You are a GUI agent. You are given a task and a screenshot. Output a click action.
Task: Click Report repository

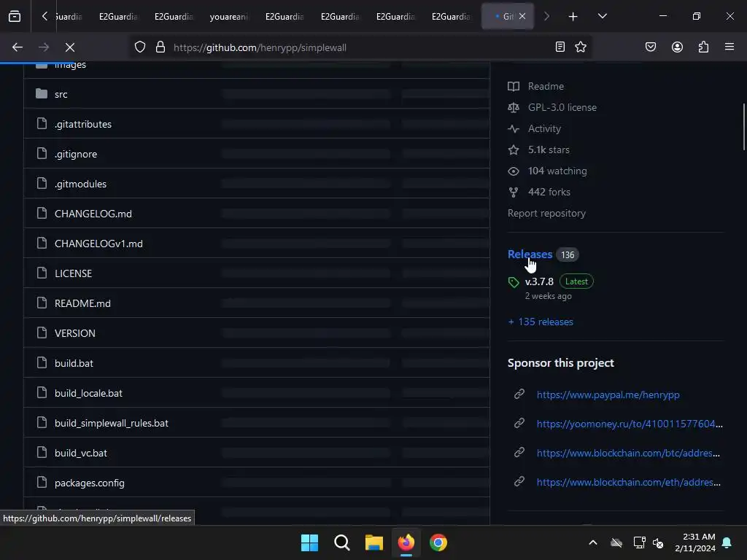(x=546, y=214)
